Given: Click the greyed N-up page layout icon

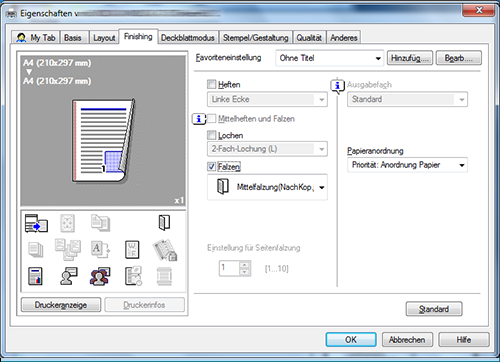Looking at the screenshot, I should (x=67, y=223).
